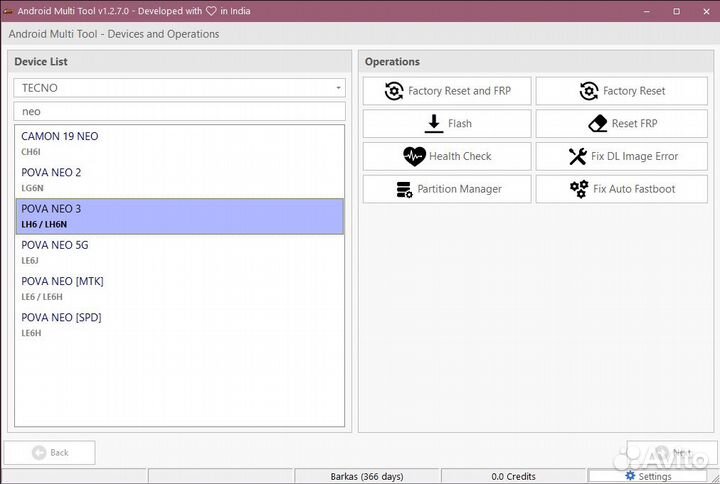Click the Flash download arrow icon
Viewport: 720px width, 484px height.
tap(433, 124)
